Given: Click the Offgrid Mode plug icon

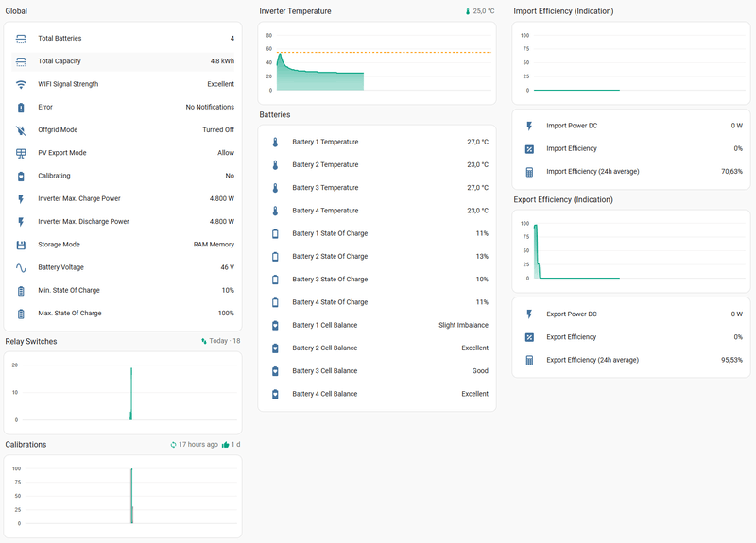Looking at the screenshot, I should point(21,130).
